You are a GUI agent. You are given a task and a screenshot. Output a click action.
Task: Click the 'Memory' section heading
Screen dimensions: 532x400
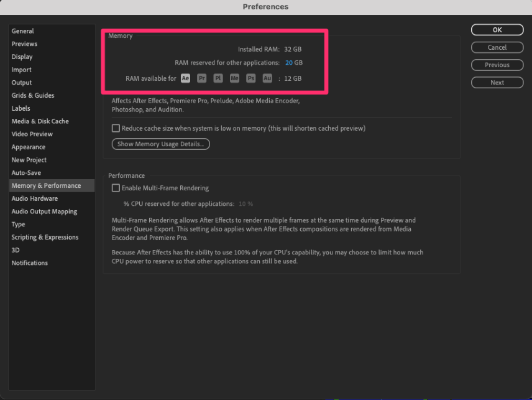[x=120, y=36]
